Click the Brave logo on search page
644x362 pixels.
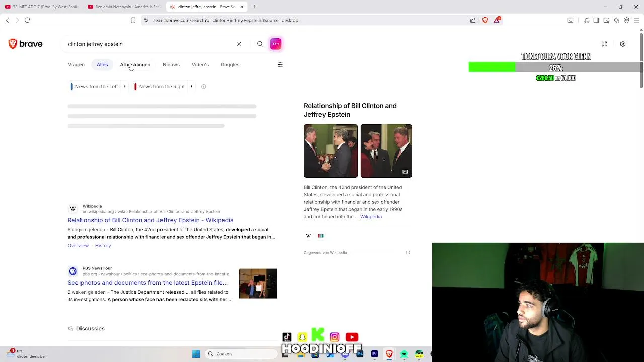pyautogui.click(x=25, y=44)
